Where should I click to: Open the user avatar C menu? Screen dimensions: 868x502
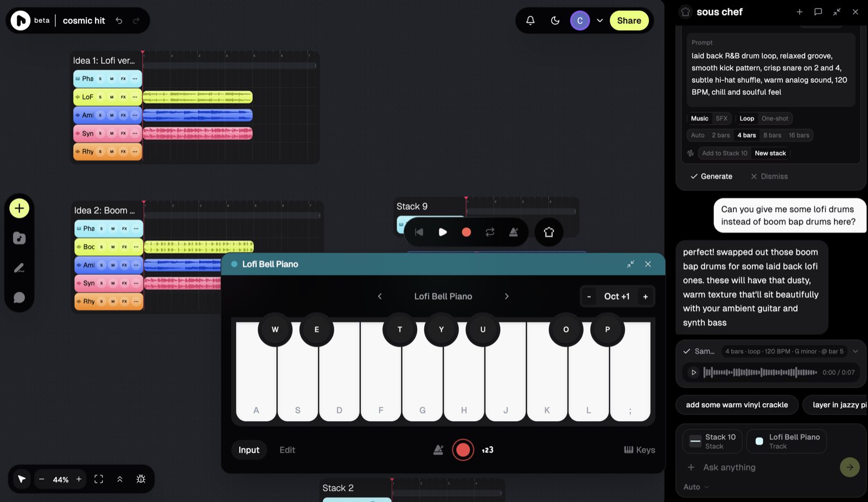(580, 21)
